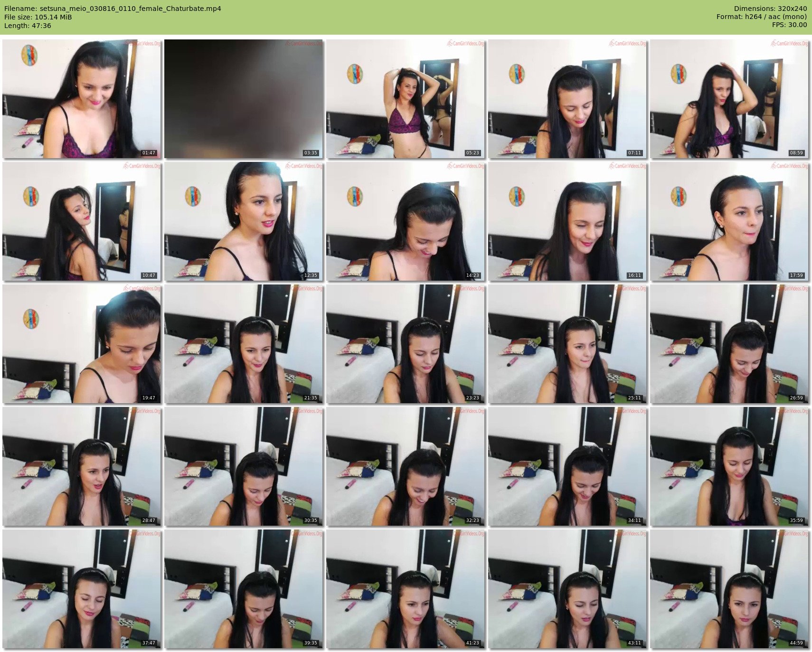Select the thumbnail marked 19:47
This screenshot has height=652, width=812.
tap(82, 344)
